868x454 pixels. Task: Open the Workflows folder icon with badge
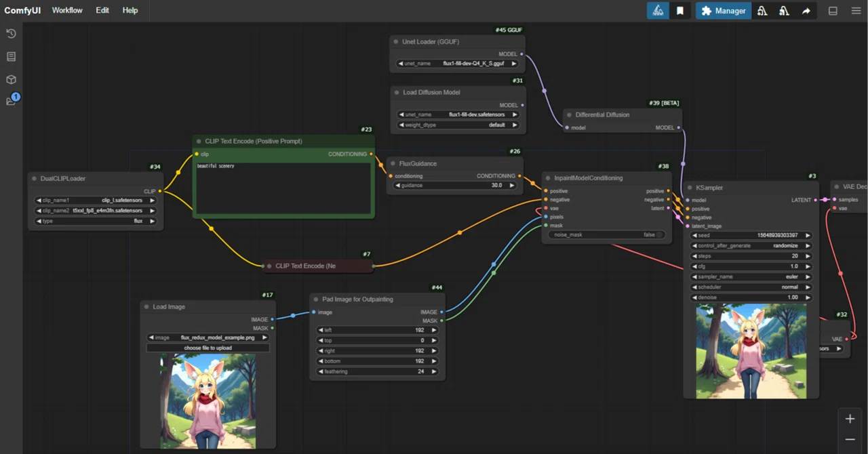pos(12,100)
